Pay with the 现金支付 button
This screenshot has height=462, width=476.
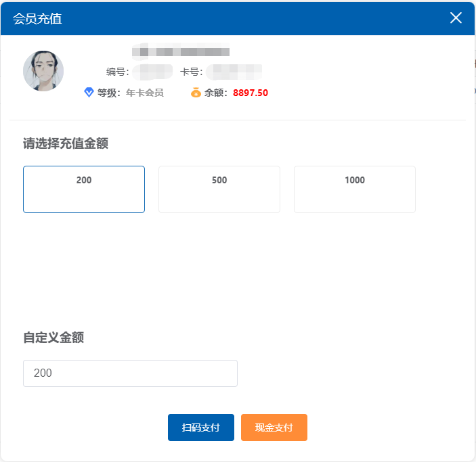point(274,428)
